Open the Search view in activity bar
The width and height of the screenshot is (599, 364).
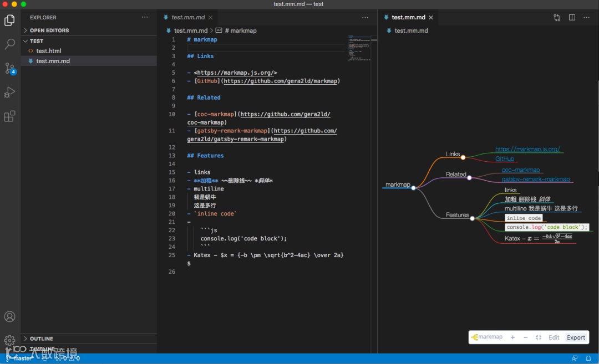click(x=9, y=44)
